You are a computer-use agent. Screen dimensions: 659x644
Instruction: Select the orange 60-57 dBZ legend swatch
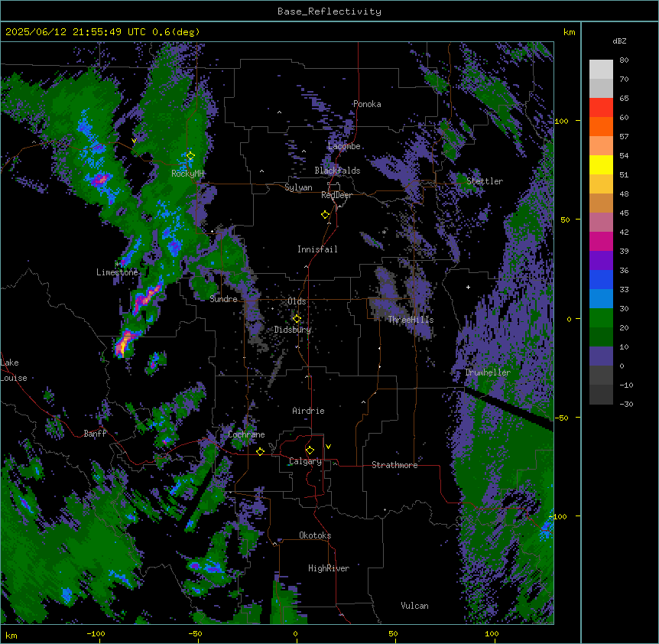pyautogui.click(x=601, y=126)
